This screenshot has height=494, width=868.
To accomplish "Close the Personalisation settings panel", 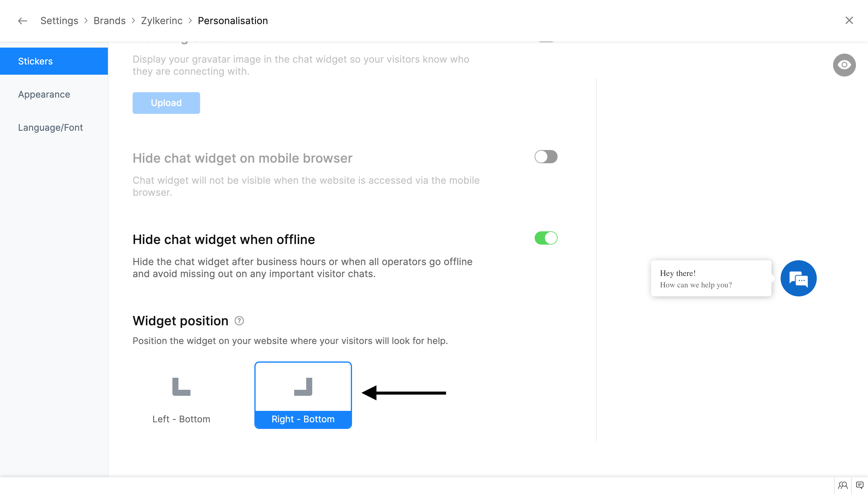I will pos(849,20).
